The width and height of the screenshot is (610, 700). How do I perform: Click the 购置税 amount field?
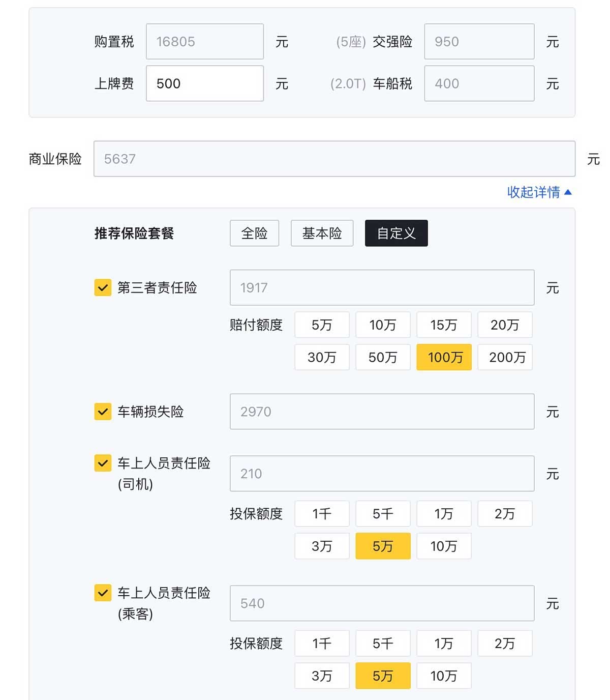tap(204, 42)
